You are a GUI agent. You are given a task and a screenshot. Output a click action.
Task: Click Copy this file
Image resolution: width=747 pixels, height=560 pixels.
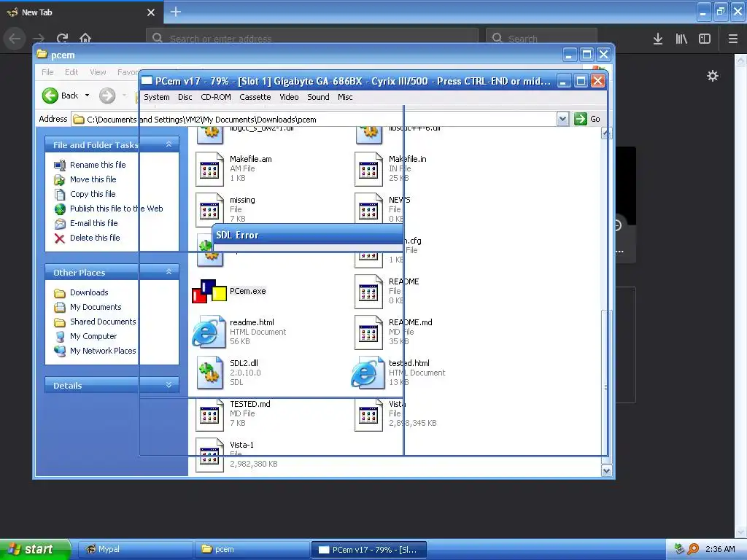93,194
